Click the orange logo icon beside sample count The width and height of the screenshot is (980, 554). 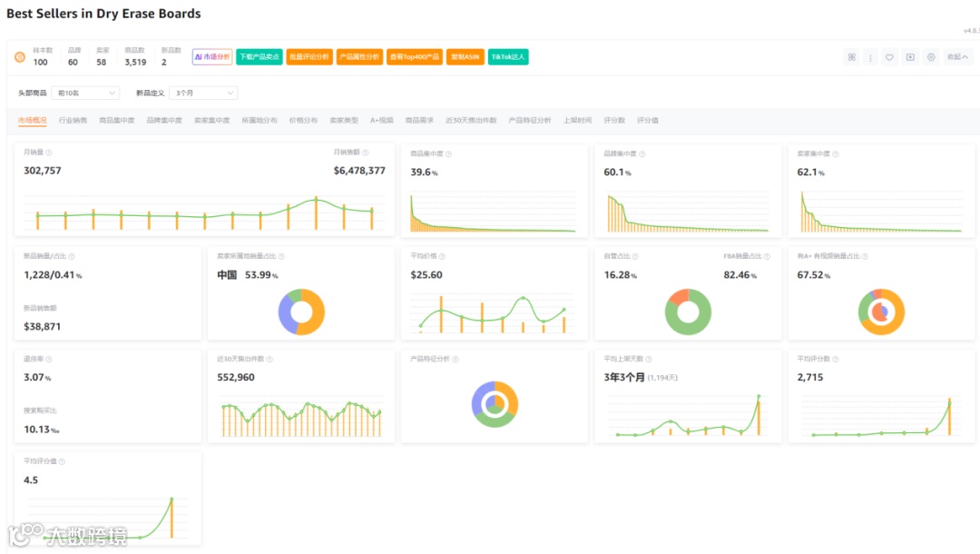[20, 57]
